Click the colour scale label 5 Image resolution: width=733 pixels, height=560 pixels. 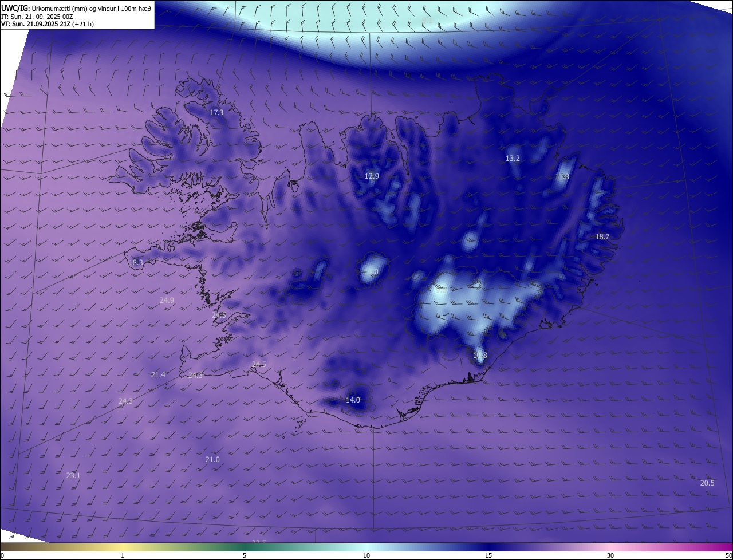pos(245,555)
